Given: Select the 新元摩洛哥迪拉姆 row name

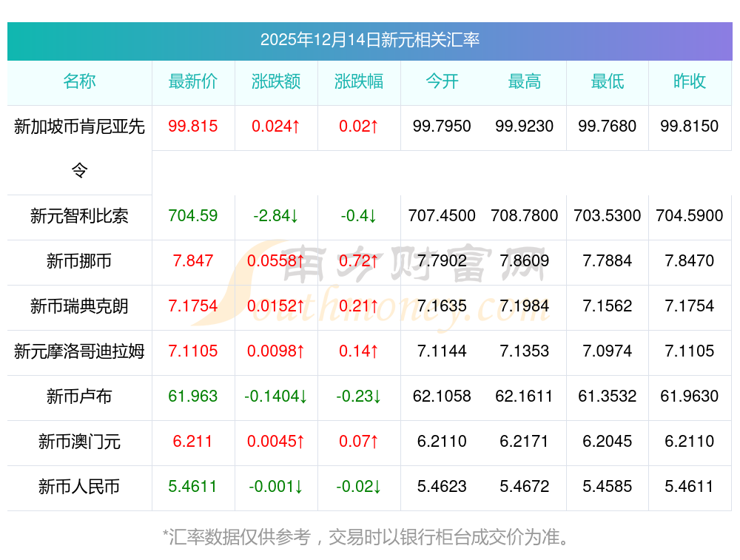Looking at the screenshot, I should point(79,351).
